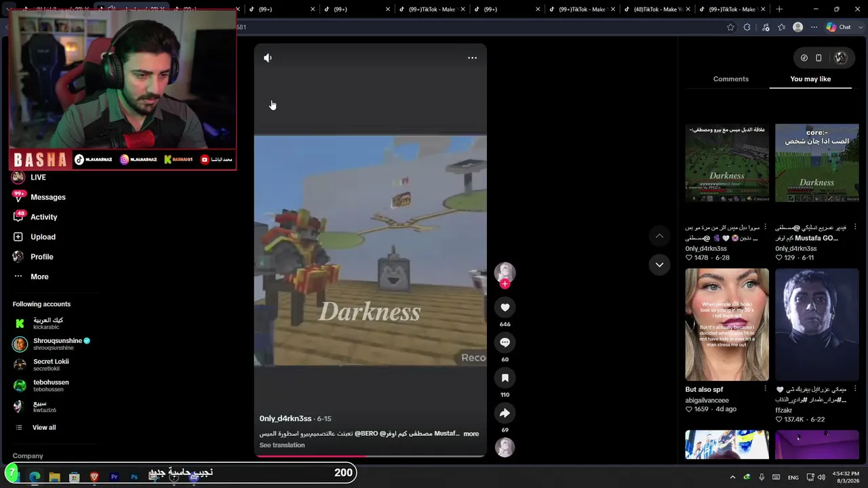
Task: Open the Secret Lokii following account
Action: [41, 365]
